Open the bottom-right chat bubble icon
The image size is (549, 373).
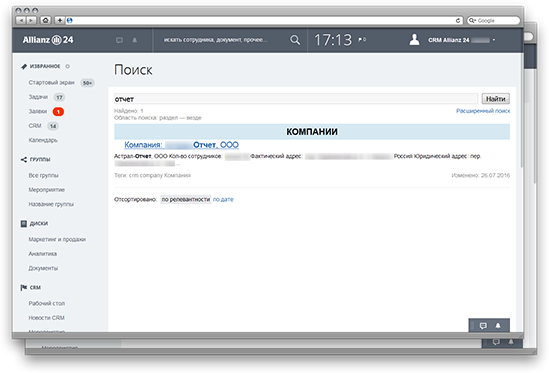tap(483, 326)
